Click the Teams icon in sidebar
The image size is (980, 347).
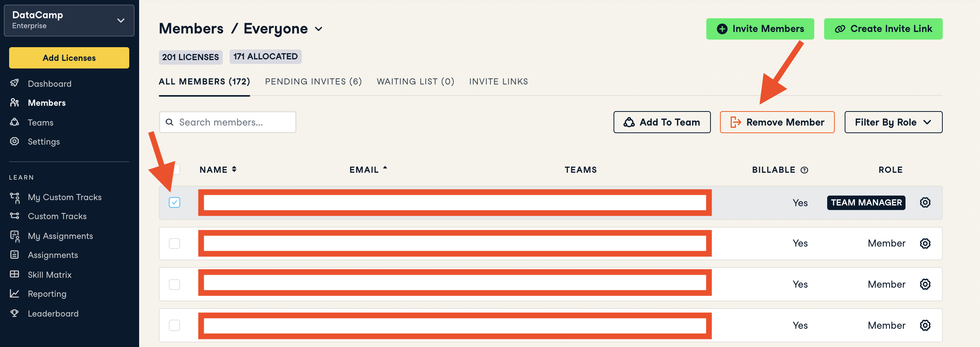click(x=14, y=122)
